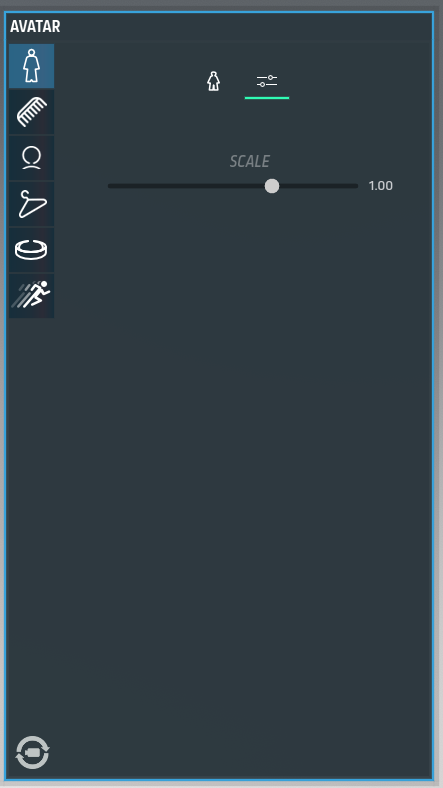Open the accessories ring category icon
443x788 pixels.
[x=31, y=250]
